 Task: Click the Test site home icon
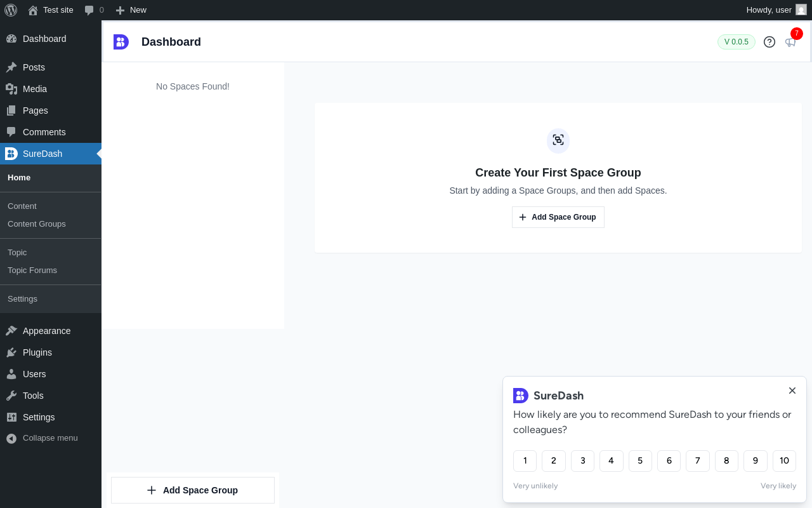[x=33, y=10]
